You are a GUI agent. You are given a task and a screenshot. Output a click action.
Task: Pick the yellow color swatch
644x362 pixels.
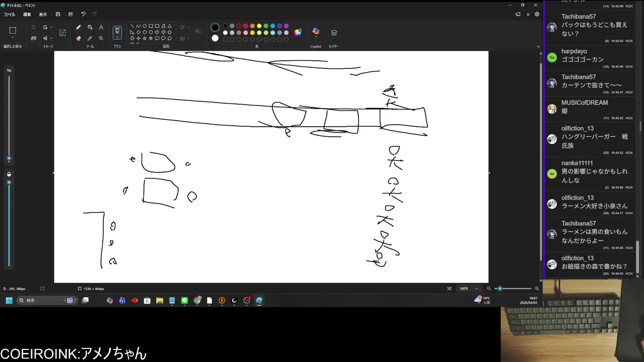[259, 26]
